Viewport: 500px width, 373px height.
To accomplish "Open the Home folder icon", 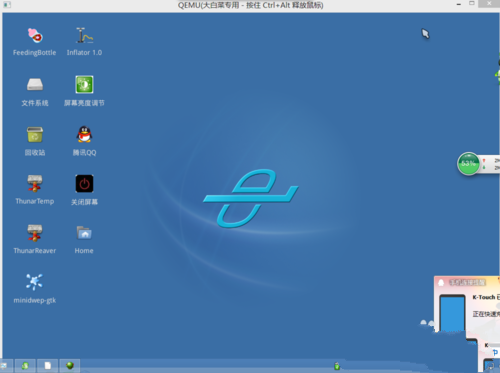I will [x=84, y=233].
